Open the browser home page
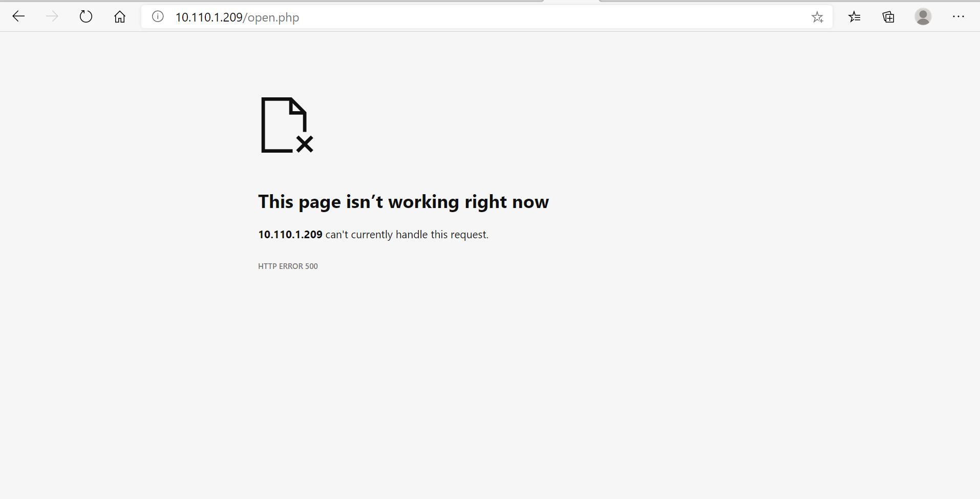The image size is (980, 499). pyautogui.click(x=119, y=16)
